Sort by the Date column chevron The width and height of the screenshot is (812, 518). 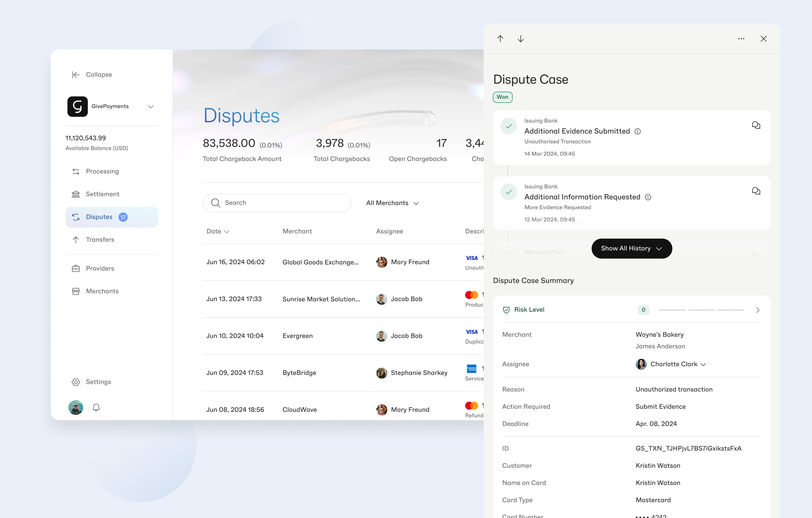point(227,232)
